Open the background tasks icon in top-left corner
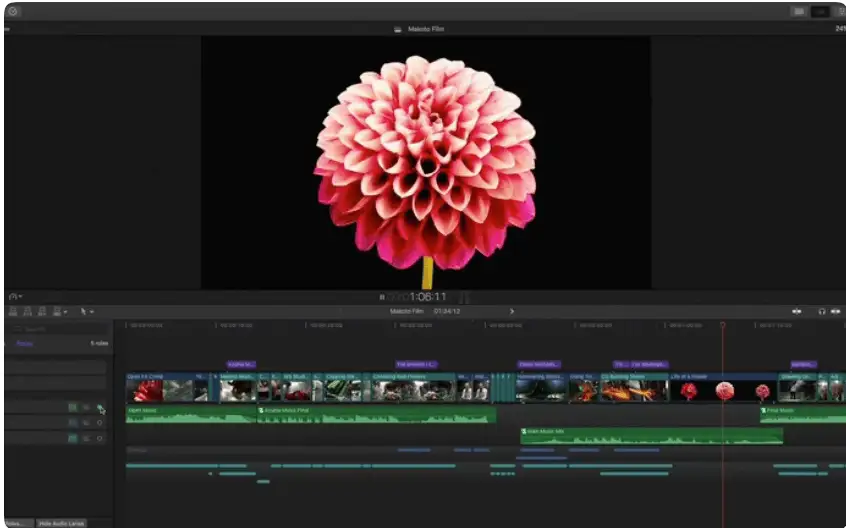The image size is (846, 528). pyautogui.click(x=13, y=11)
